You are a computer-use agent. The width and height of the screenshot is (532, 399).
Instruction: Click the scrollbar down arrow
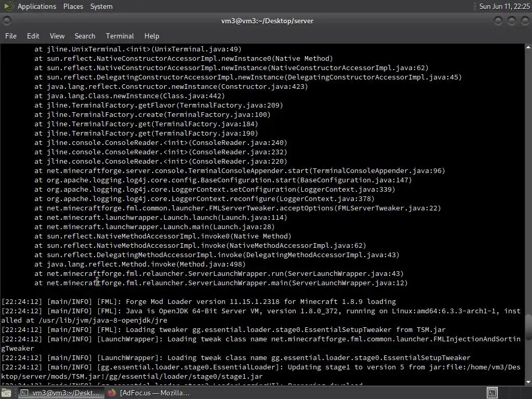528,382
